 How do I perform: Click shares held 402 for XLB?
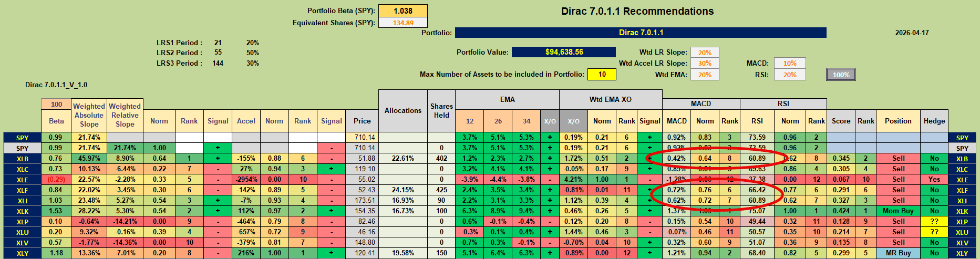[441, 158]
